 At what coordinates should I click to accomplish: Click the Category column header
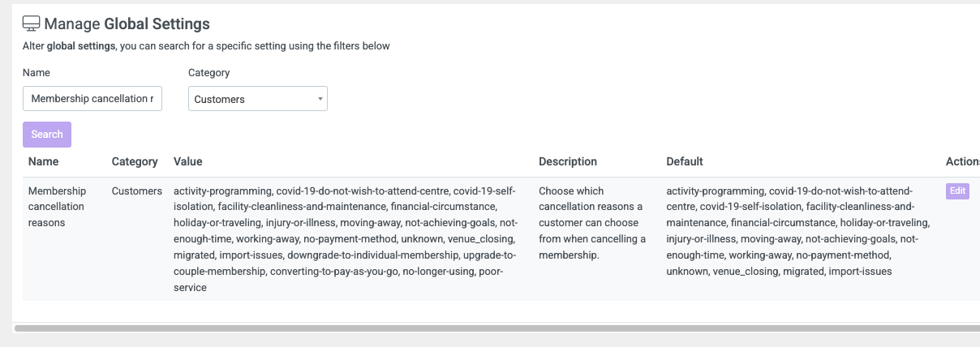[135, 161]
